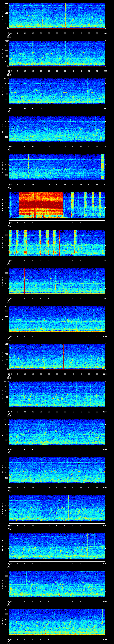Click the "16:01:00" start time label
The image size is (114, 644).
[9, 33]
